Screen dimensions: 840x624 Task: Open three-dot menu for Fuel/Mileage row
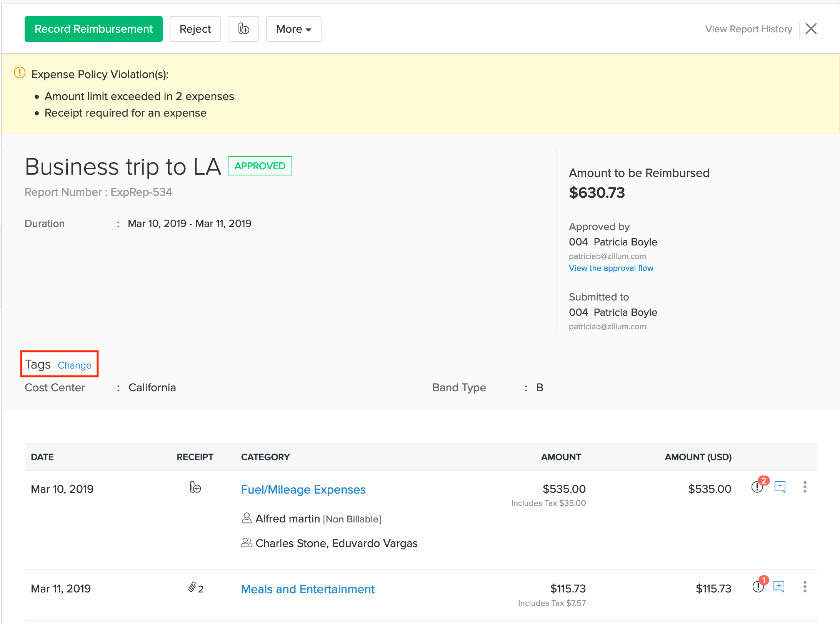805,487
